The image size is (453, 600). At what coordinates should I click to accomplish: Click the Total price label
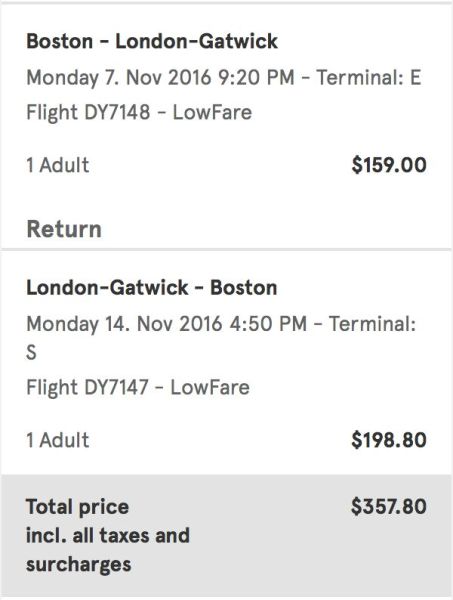click(x=77, y=507)
